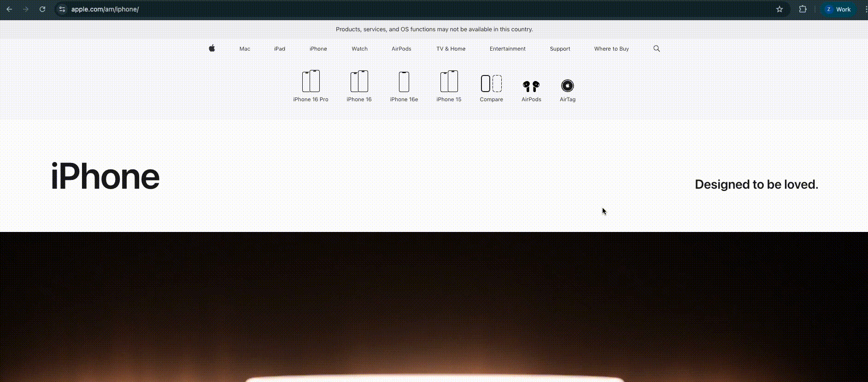Image resolution: width=868 pixels, height=382 pixels.
Task: Click the Apple logo in navigation
Action: click(x=212, y=48)
